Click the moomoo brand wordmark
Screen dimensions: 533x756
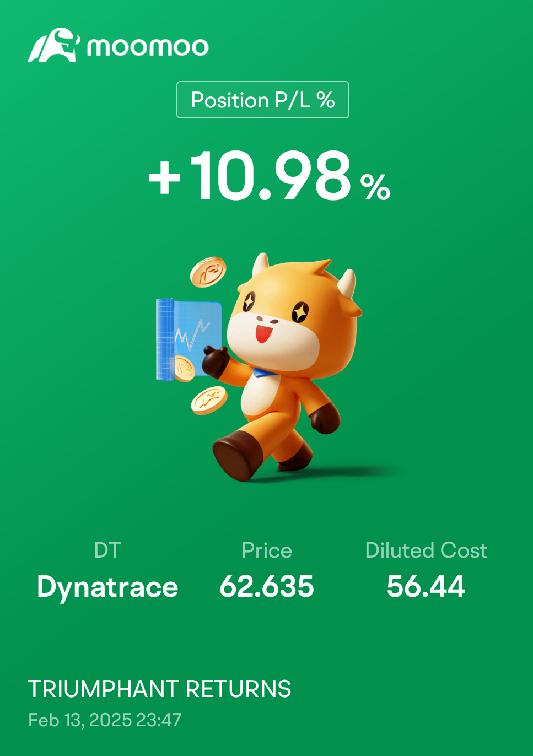[x=148, y=47]
